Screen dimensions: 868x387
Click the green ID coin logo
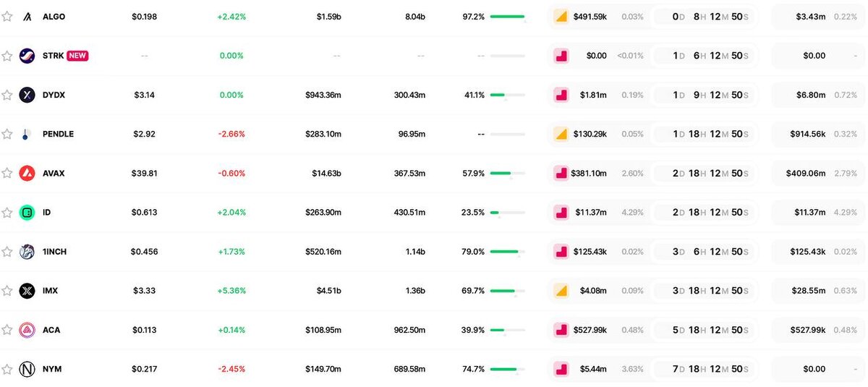[27, 212]
